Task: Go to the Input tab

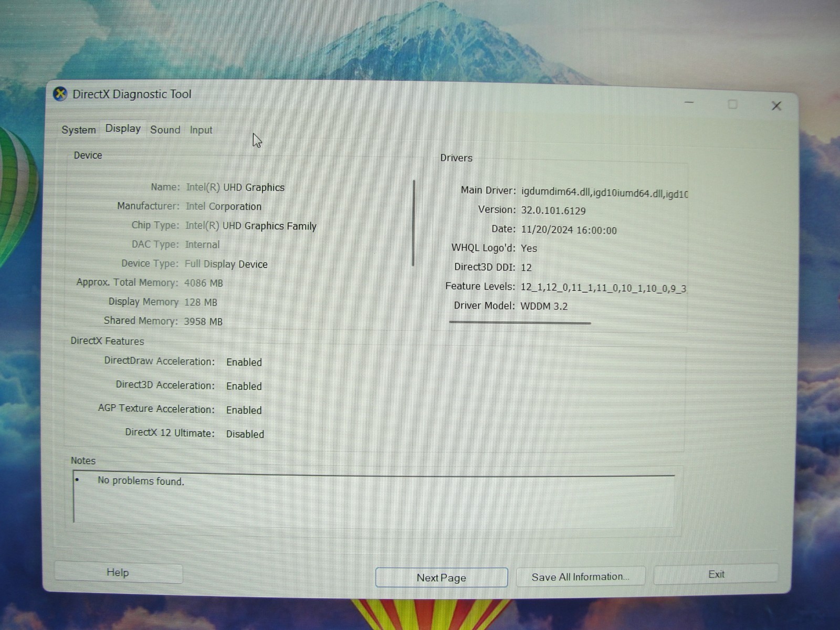Action: pyautogui.click(x=201, y=130)
